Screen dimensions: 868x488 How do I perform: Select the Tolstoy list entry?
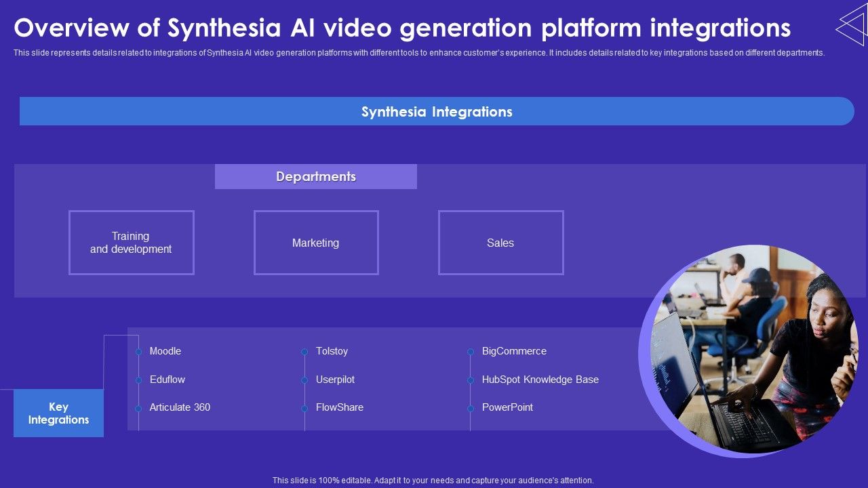[332, 351]
